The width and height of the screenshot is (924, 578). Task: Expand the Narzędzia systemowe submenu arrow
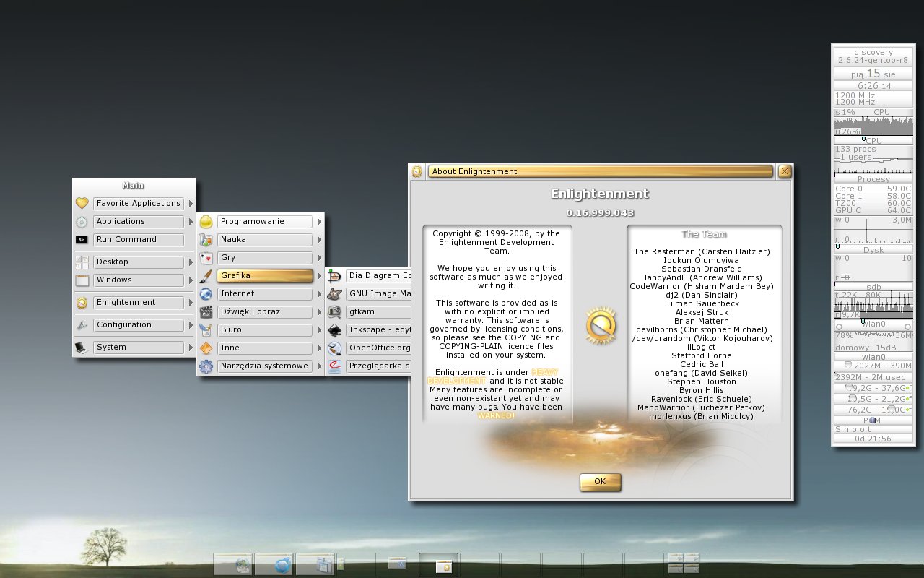click(319, 366)
